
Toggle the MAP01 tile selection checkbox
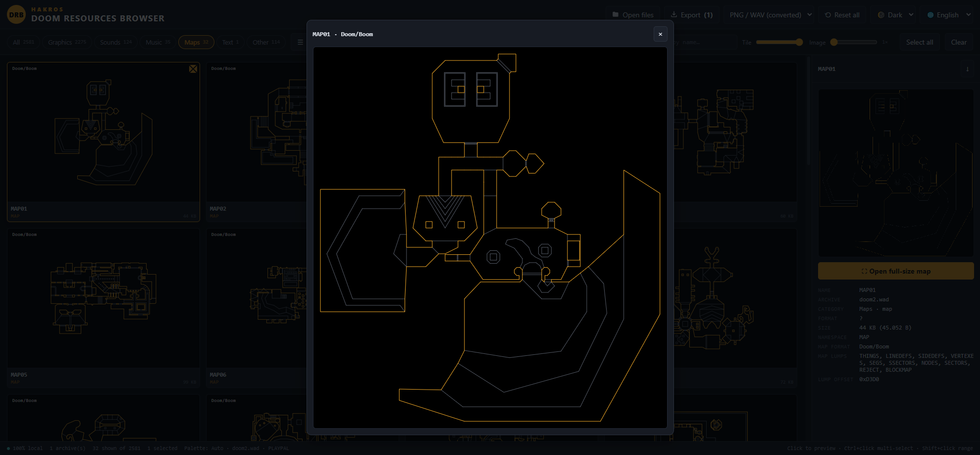pos(193,69)
